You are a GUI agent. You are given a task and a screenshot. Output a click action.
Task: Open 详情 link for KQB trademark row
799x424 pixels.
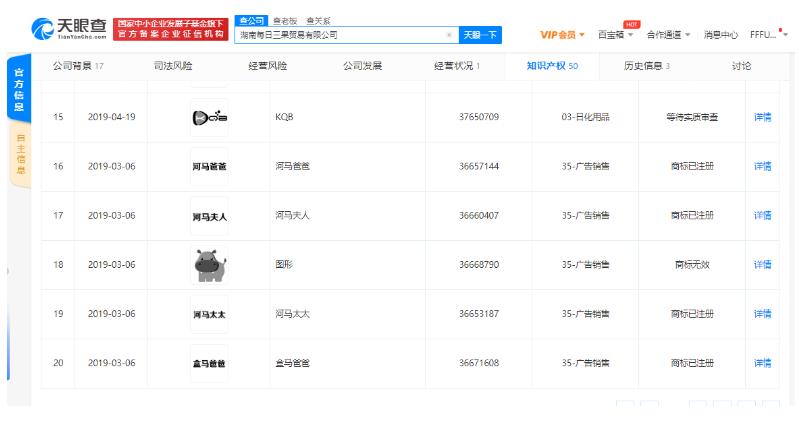pos(762,117)
